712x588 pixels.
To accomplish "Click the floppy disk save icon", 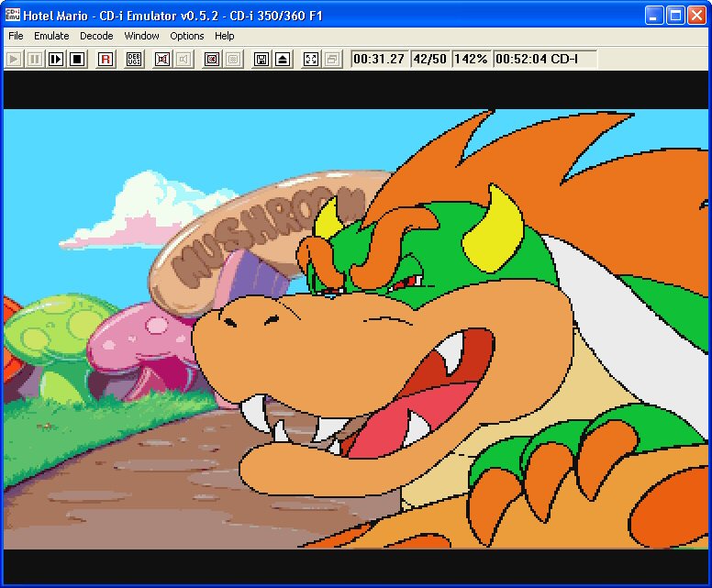I will tap(261, 59).
